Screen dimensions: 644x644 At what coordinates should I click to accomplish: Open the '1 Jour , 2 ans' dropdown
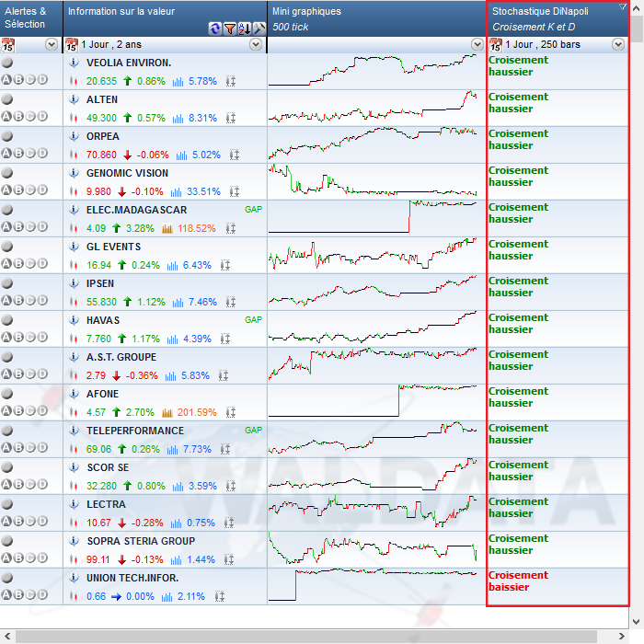[x=256, y=44]
